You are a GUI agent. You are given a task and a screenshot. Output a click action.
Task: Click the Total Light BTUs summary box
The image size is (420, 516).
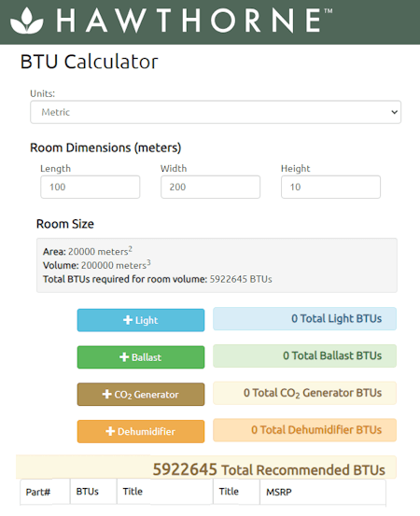(305, 318)
